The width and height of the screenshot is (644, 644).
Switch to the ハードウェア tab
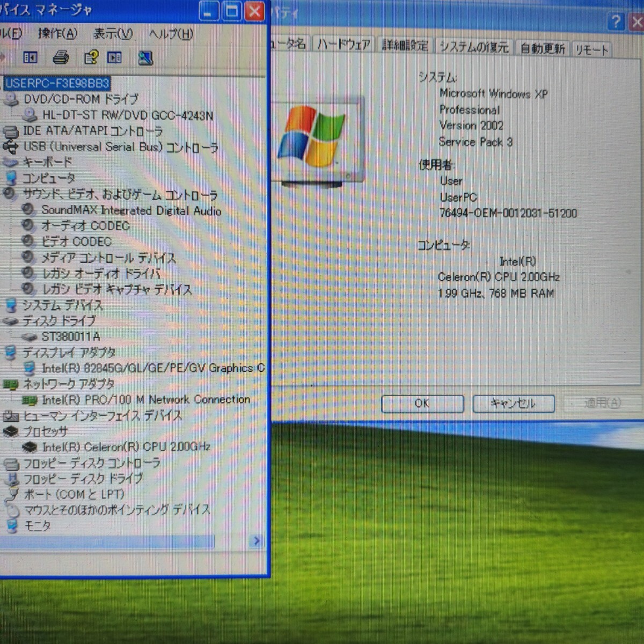click(x=344, y=45)
